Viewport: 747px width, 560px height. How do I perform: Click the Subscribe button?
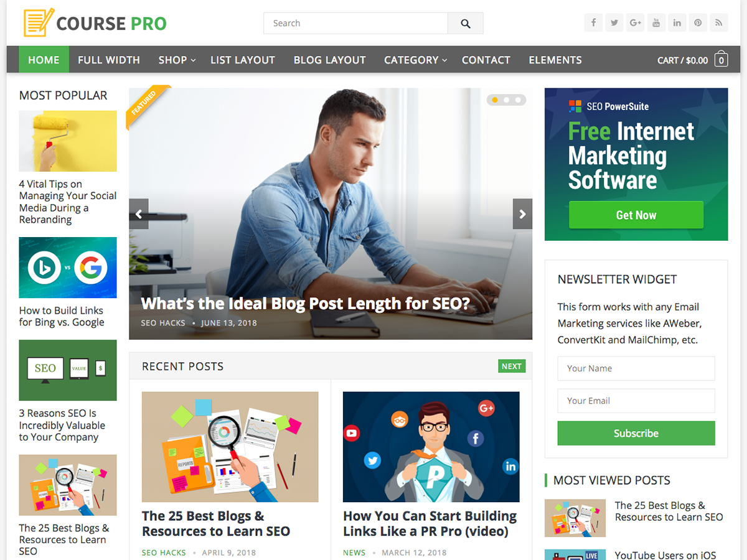(x=636, y=433)
